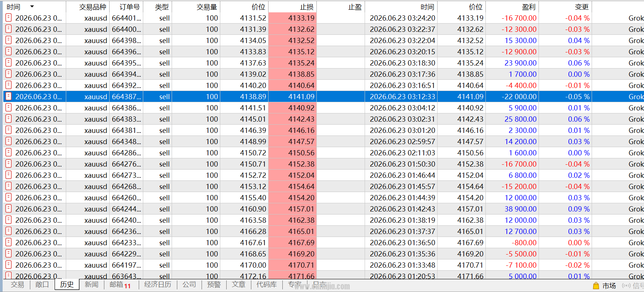Open the 预警 tab
The width and height of the screenshot is (644, 292).
214,285
